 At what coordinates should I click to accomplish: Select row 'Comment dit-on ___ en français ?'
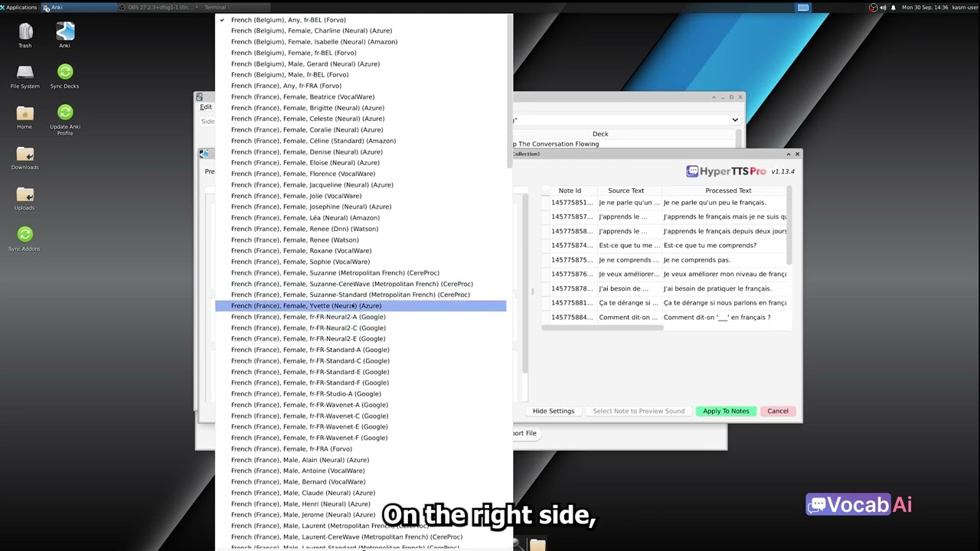(665, 318)
